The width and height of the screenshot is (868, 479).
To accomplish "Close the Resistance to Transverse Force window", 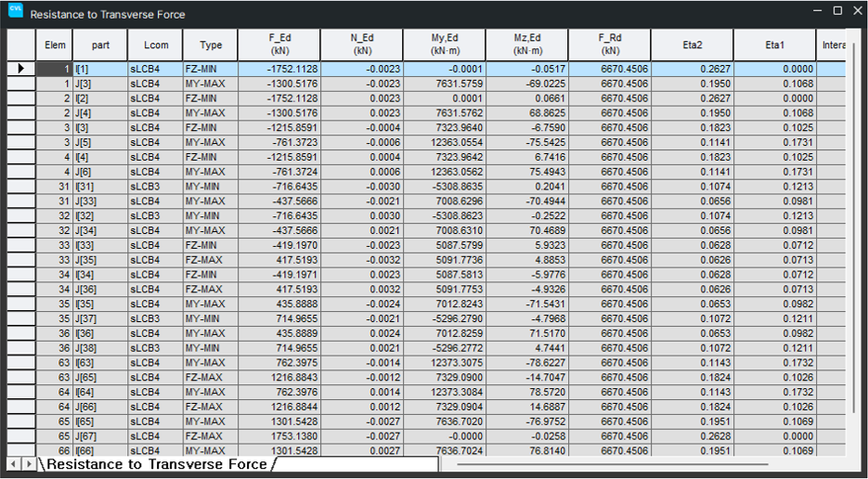I will (x=859, y=10).
